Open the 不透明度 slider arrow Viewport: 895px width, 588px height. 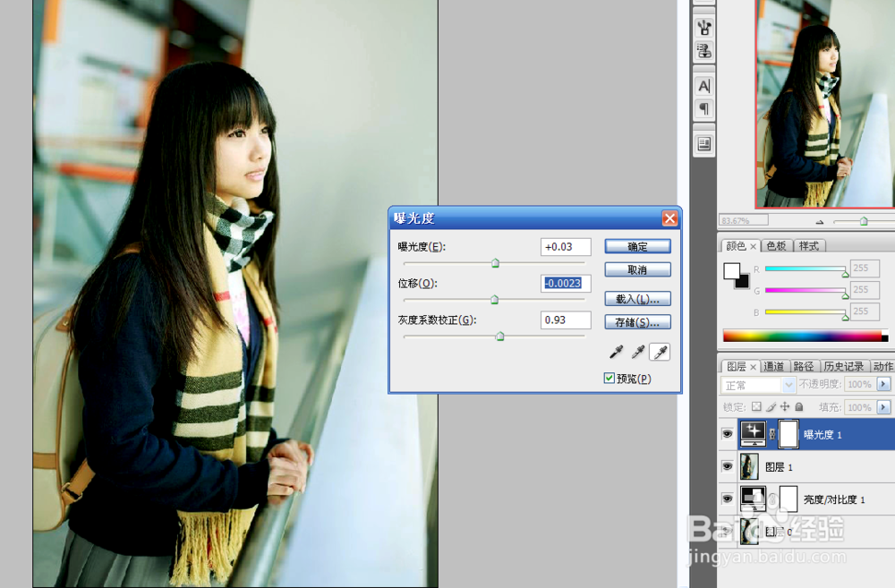click(883, 384)
